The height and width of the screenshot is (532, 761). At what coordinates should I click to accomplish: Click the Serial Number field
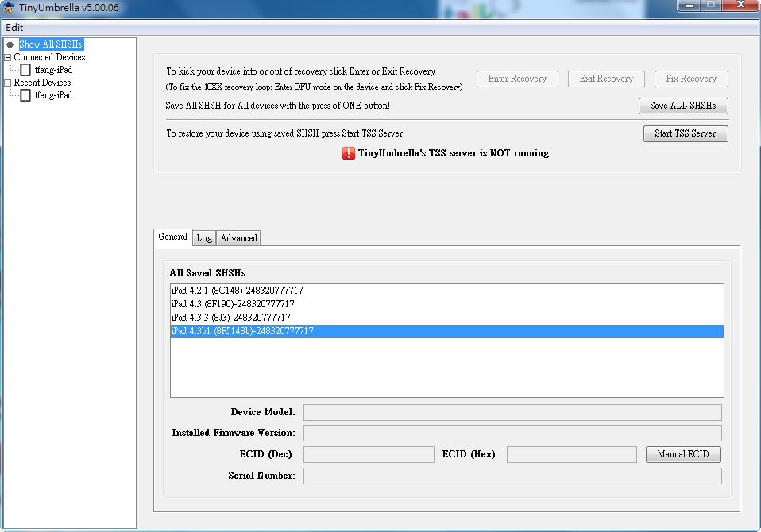(512, 476)
